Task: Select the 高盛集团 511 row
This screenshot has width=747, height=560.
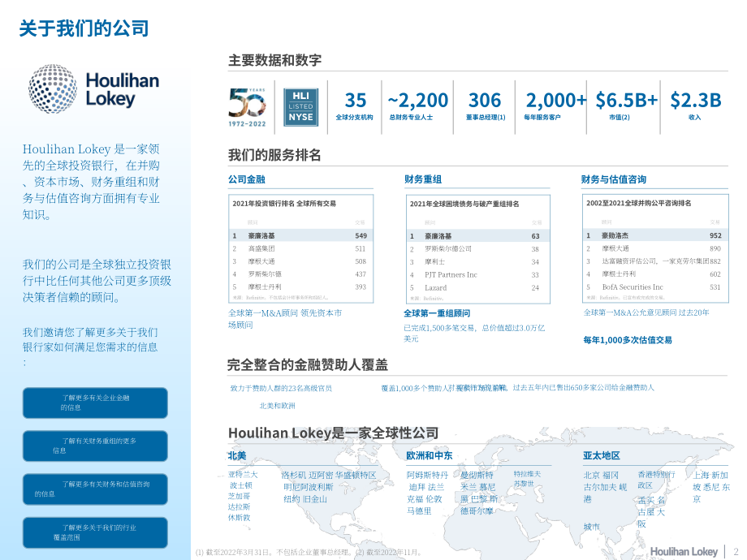Action: pyautogui.click(x=300, y=248)
